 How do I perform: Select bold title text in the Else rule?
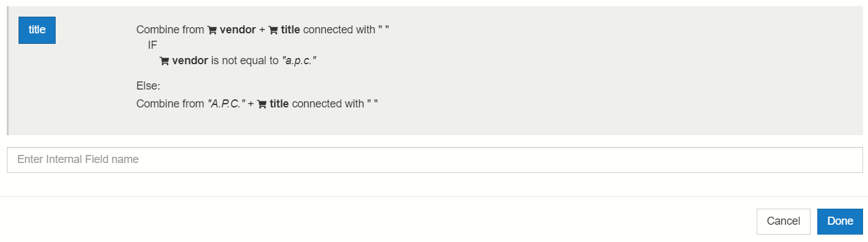click(279, 104)
